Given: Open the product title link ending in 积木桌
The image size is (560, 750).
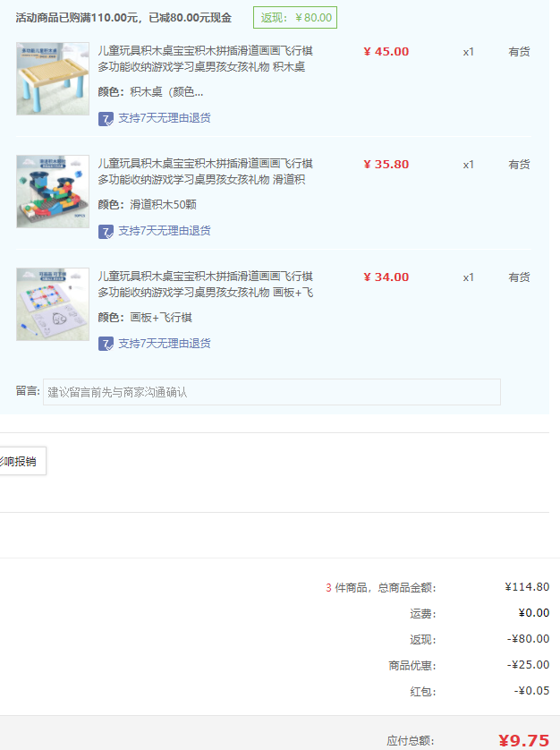Looking at the screenshot, I should [x=205, y=59].
